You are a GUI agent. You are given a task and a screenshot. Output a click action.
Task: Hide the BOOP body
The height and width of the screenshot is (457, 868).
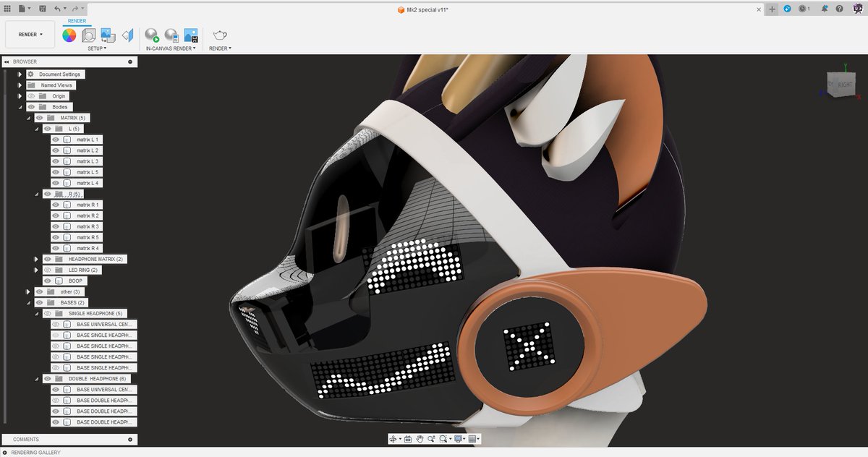pyautogui.click(x=48, y=281)
